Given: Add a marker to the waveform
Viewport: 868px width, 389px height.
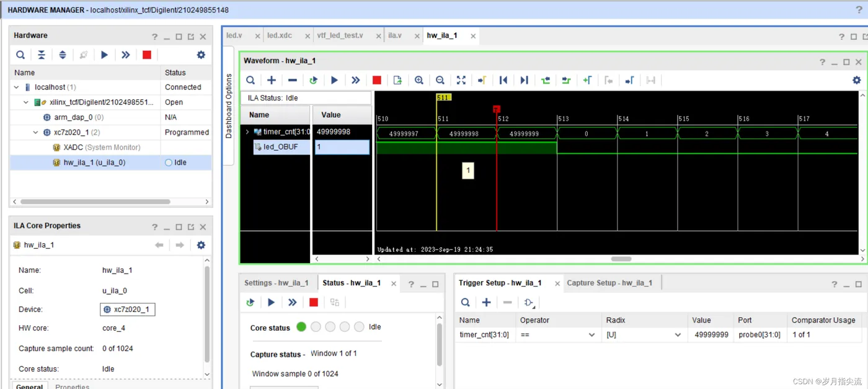Looking at the screenshot, I should [x=588, y=80].
